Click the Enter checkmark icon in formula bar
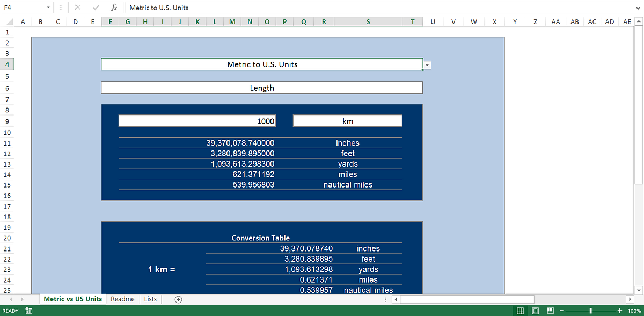This screenshot has height=316, width=644. [96, 8]
